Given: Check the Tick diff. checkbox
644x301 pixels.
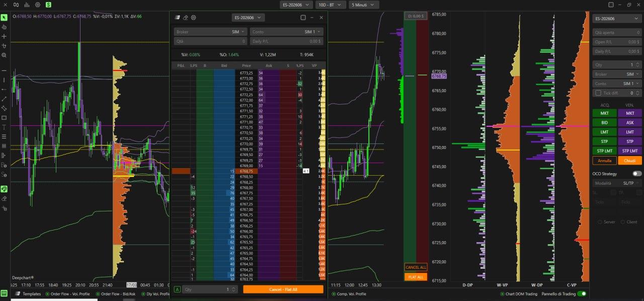Looking at the screenshot, I should point(598,93).
